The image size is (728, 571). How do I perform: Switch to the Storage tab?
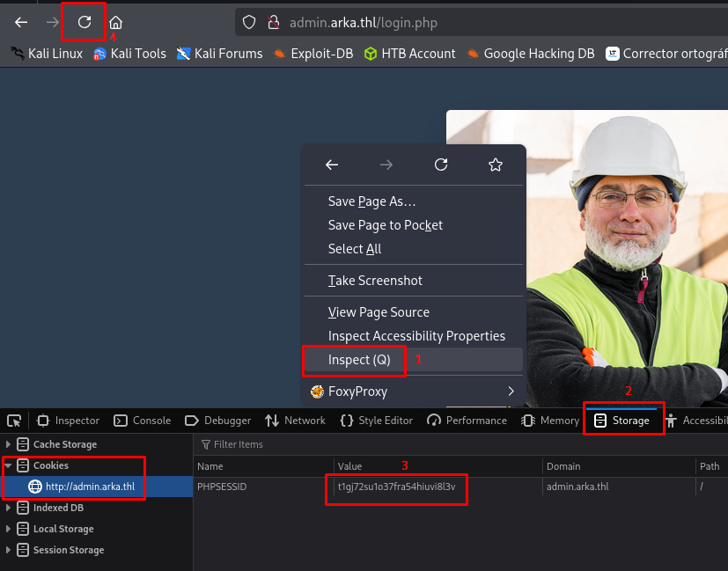pos(622,421)
